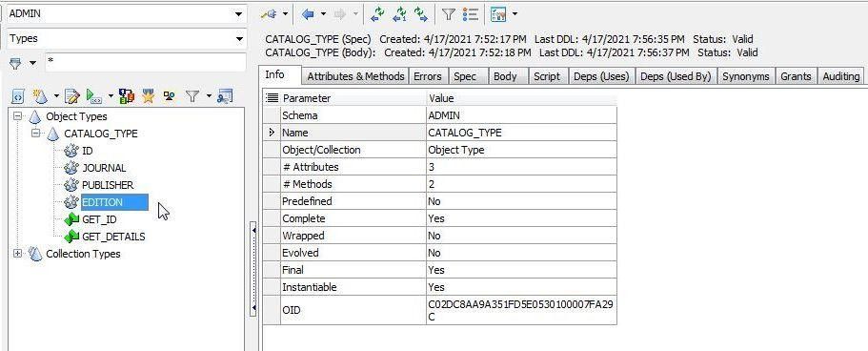Select Object Types in the tree
Viewport: 868px width, 351px height.
77,116
